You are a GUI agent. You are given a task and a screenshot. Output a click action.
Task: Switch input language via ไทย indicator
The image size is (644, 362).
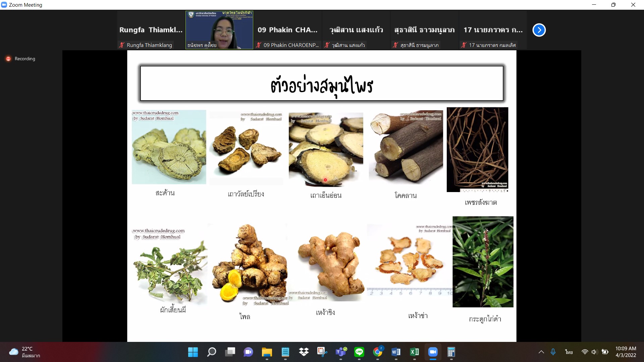(x=569, y=352)
